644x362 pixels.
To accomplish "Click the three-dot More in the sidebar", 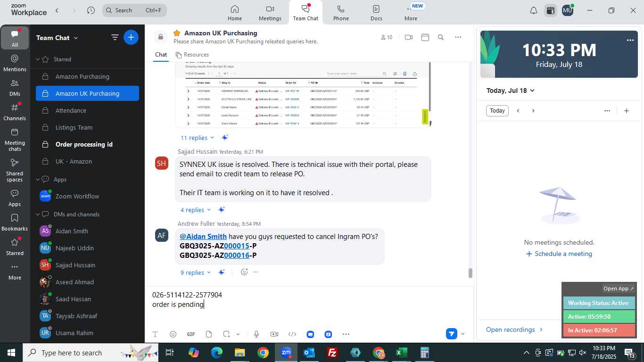I will tap(15, 271).
